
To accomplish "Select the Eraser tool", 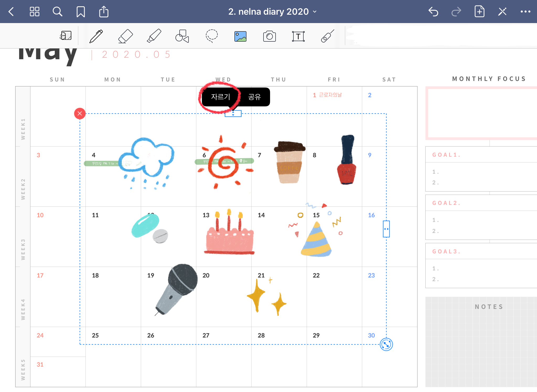I will (x=125, y=36).
